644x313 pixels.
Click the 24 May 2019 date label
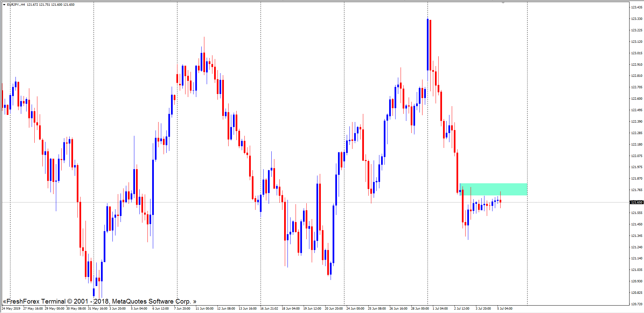pos(11,309)
